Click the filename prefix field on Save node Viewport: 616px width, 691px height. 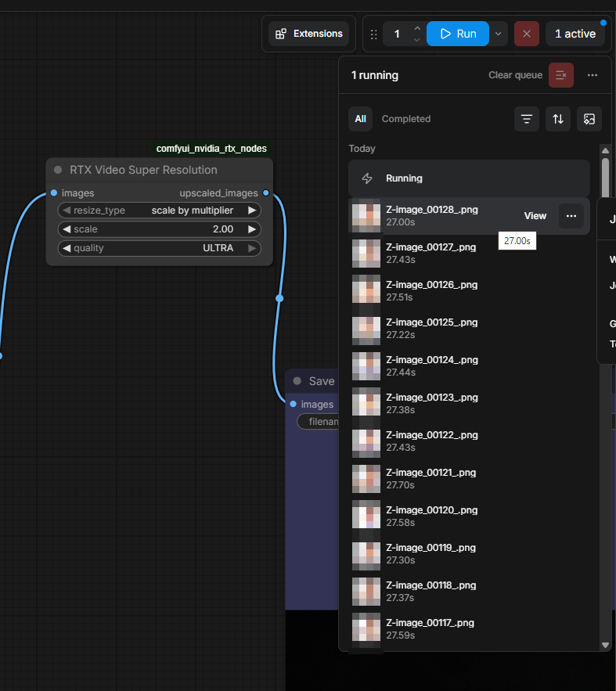point(318,422)
